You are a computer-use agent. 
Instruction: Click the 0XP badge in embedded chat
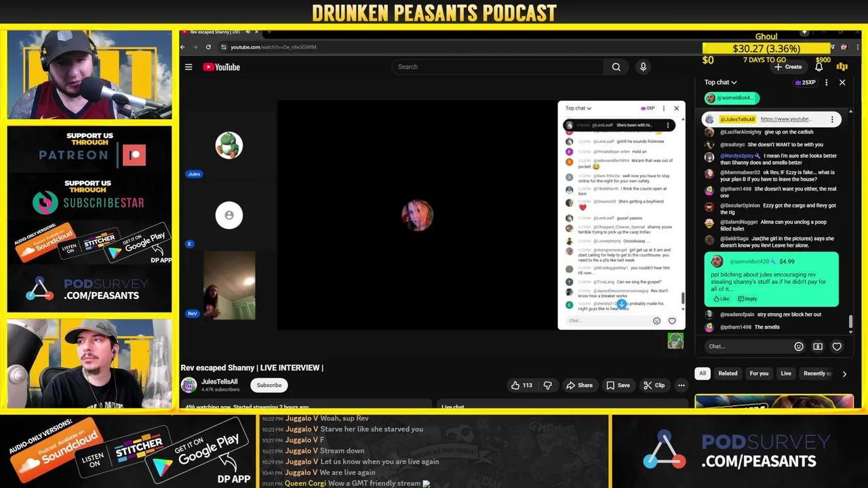pos(648,108)
